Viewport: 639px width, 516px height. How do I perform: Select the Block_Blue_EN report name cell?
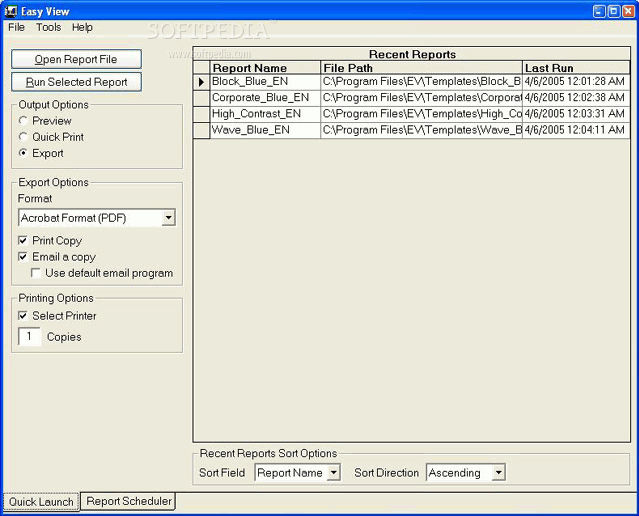coord(265,82)
